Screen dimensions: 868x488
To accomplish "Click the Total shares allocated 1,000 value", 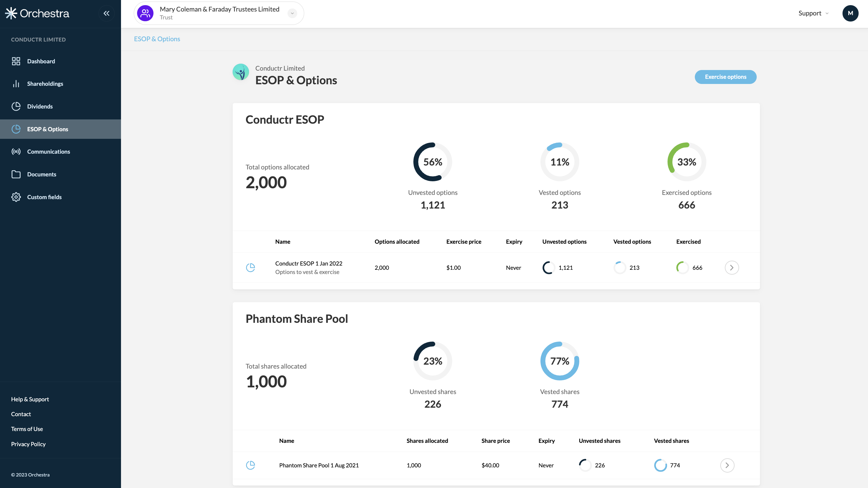I will click(x=266, y=382).
